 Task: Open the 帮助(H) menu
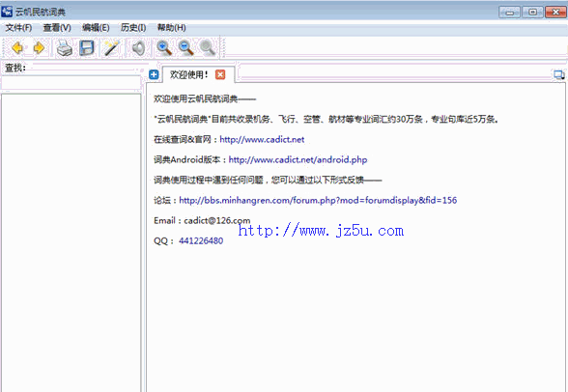point(171,28)
